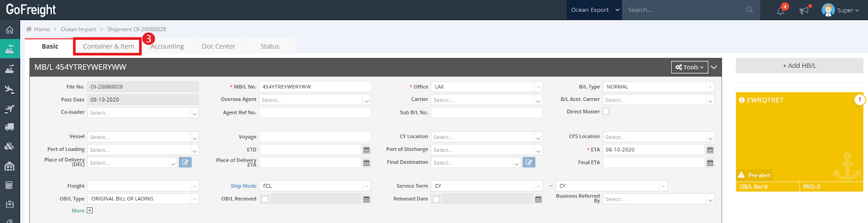Open the Tools dropdown
The image size is (868, 223).
(x=689, y=67)
